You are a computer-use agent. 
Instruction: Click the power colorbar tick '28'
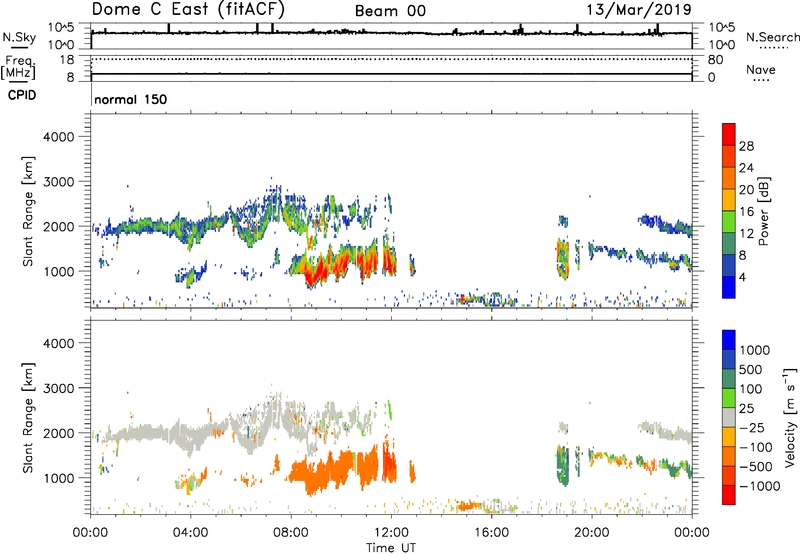[x=746, y=146]
